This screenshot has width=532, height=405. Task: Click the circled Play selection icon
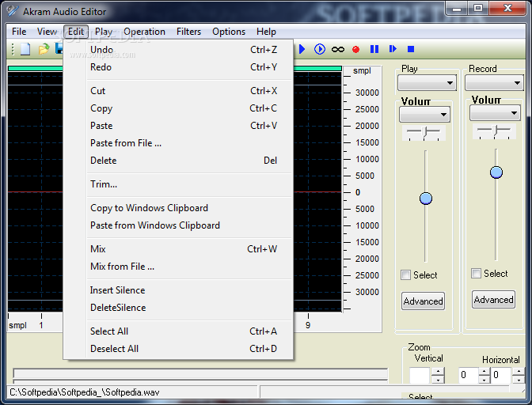pos(319,49)
